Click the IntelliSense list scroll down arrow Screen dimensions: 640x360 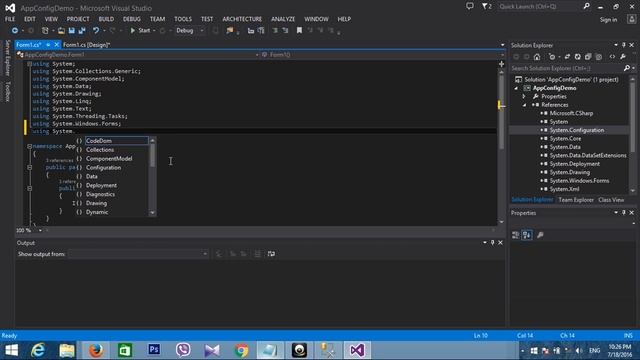coord(152,213)
